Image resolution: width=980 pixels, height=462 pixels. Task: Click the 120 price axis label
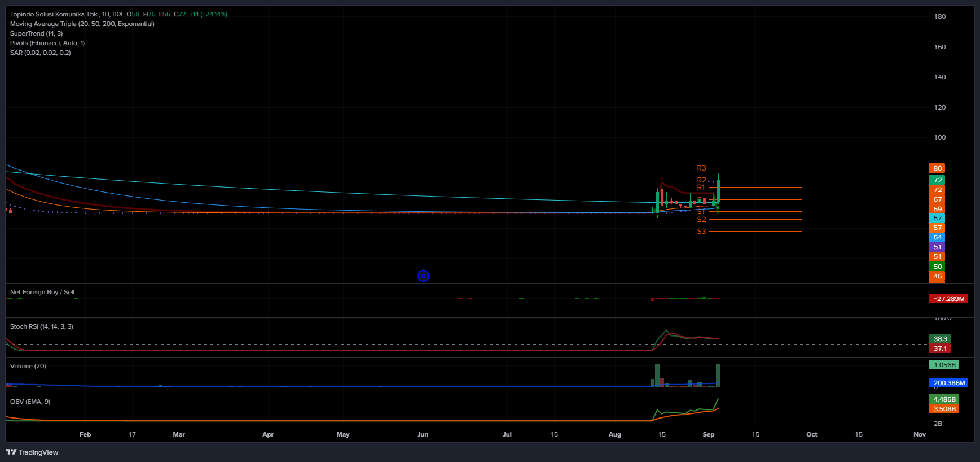pos(940,107)
